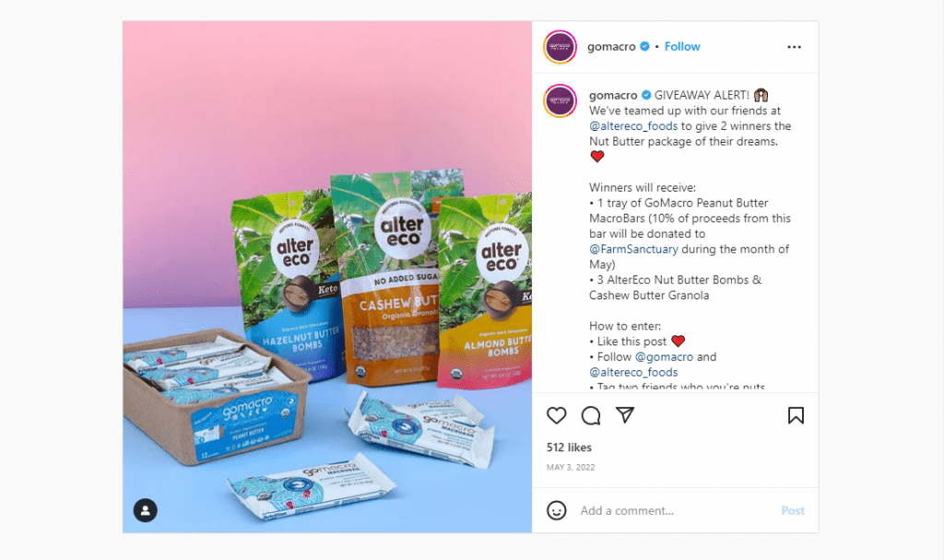Click the gomacro username in the caption
The width and height of the screenshot is (944, 560).
tap(613, 95)
